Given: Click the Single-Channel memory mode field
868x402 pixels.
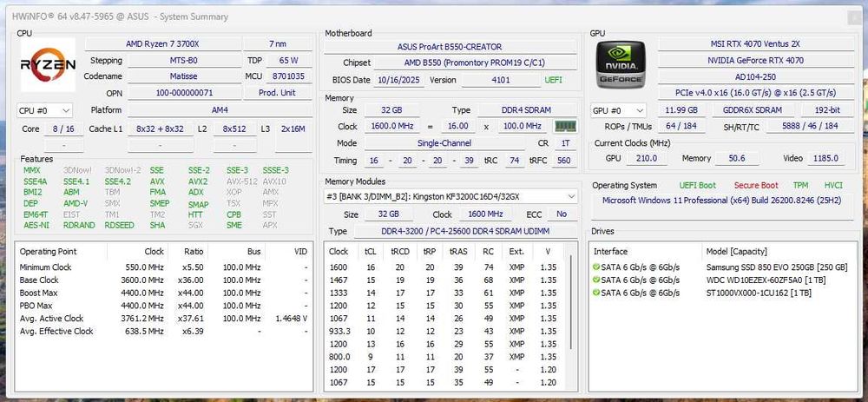Looking at the screenshot, I should (444, 143).
